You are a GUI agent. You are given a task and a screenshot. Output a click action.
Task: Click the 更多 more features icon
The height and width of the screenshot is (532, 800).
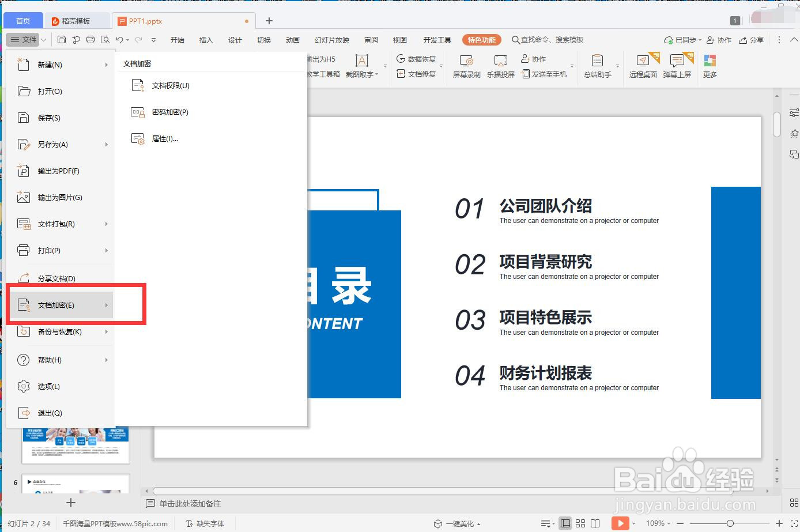click(710, 66)
